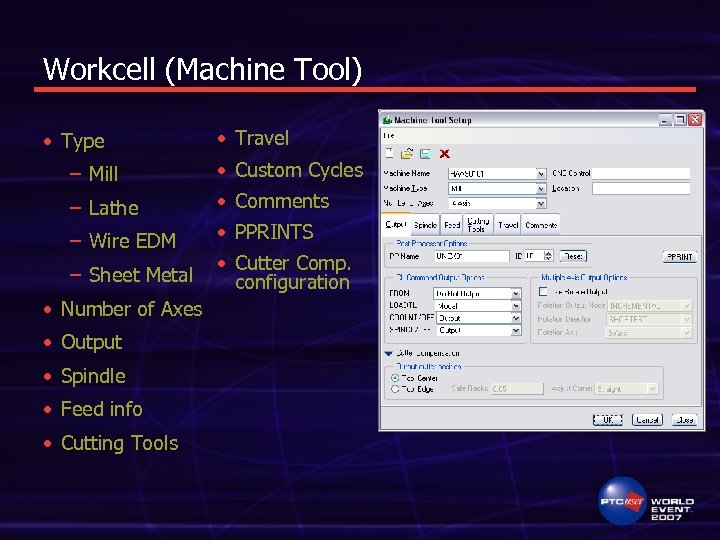Close Machine Tool Setup with red X

pyautogui.click(x=695, y=120)
